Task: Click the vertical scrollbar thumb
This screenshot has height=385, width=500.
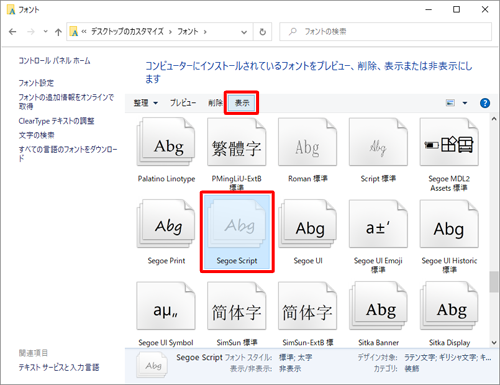Action: [494, 282]
